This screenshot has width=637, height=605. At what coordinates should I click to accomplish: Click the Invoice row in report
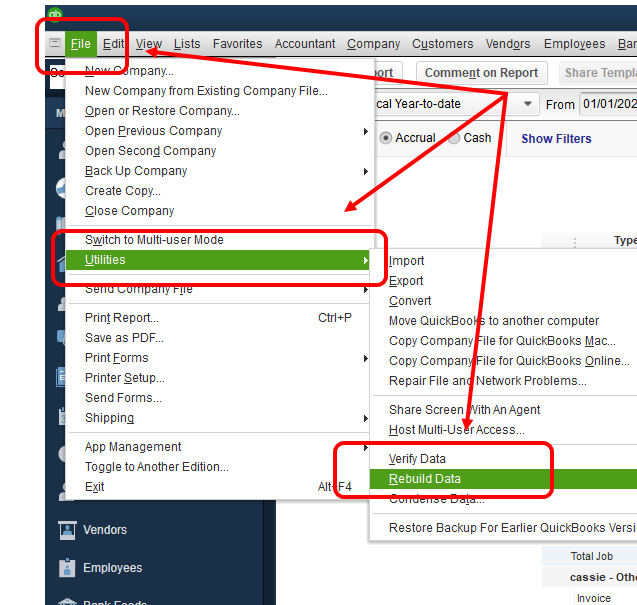(x=594, y=598)
